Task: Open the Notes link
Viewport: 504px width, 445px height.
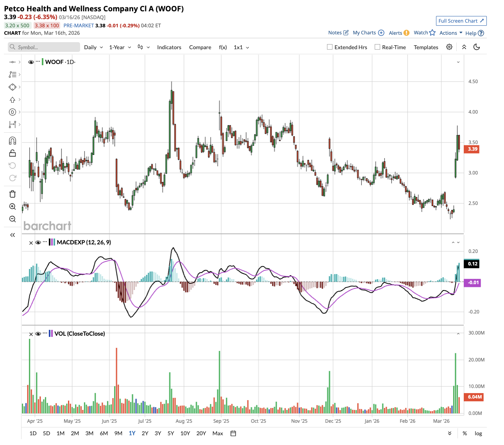Action: coord(335,33)
